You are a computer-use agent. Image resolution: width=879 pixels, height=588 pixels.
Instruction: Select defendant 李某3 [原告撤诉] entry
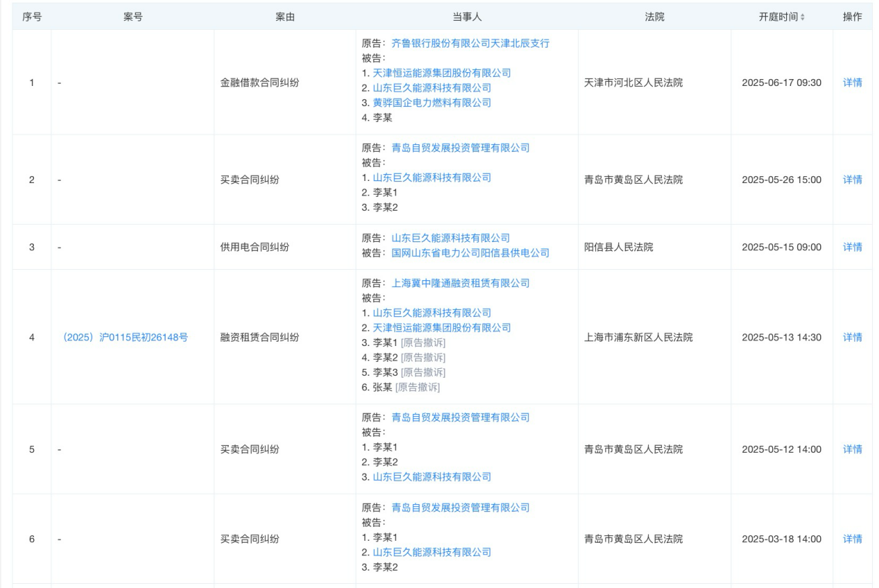pyautogui.click(x=403, y=372)
